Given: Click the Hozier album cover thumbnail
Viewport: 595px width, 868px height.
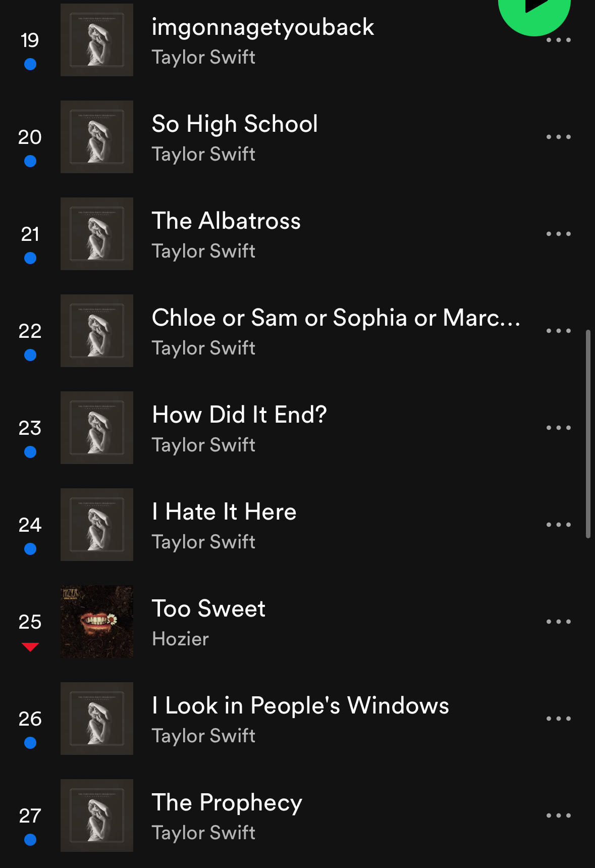Looking at the screenshot, I should pos(97,622).
